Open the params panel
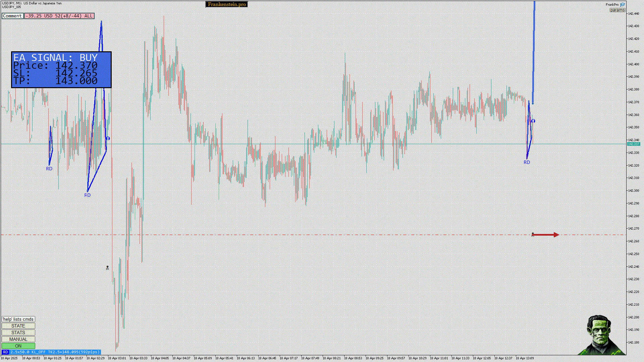This screenshot has height=362, width=644. 617,10
